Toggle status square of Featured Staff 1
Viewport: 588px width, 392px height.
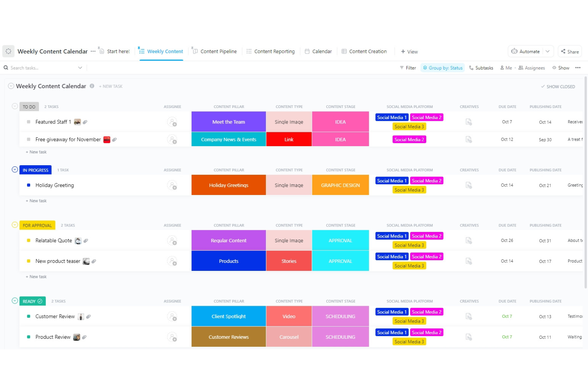point(29,122)
